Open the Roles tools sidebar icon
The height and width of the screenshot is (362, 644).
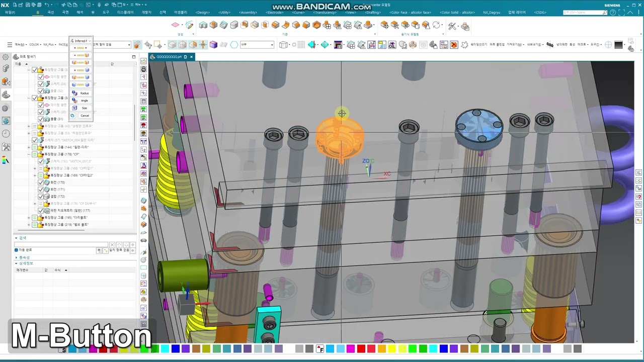6,147
